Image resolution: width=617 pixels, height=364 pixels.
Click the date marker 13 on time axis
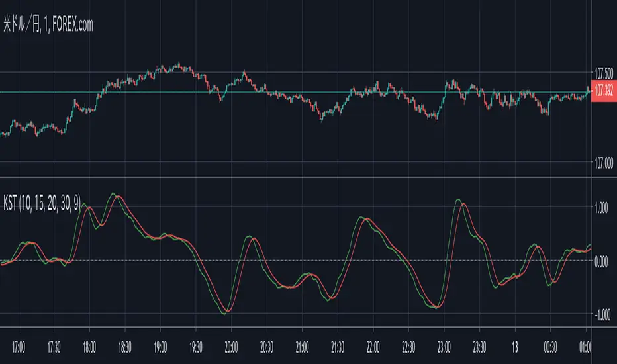(x=514, y=346)
